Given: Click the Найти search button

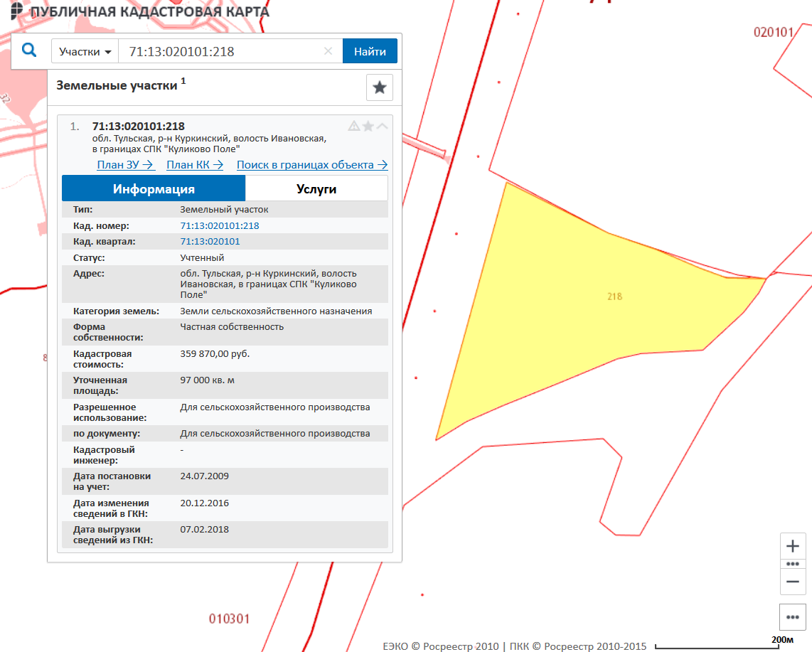Looking at the screenshot, I should pos(370,52).
